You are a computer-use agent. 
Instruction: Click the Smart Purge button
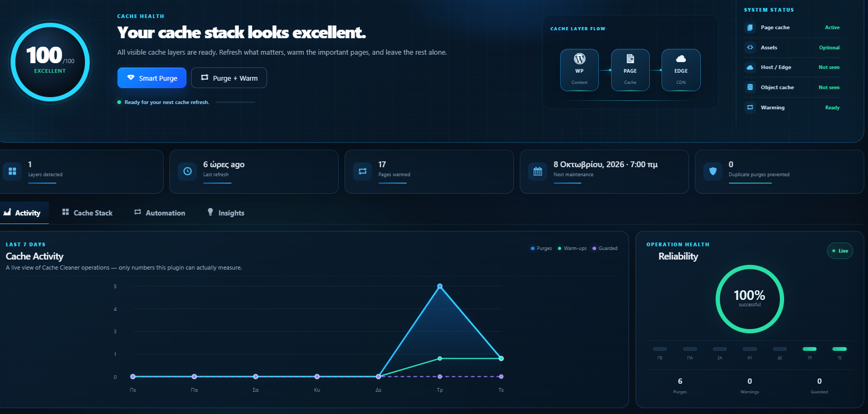click(x=152, y=78)
